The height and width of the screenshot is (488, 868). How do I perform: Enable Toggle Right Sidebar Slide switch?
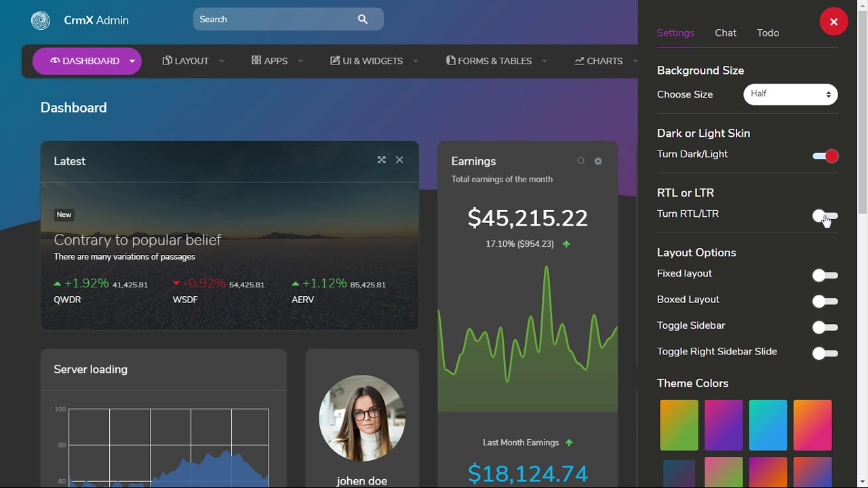coord(825,354)
